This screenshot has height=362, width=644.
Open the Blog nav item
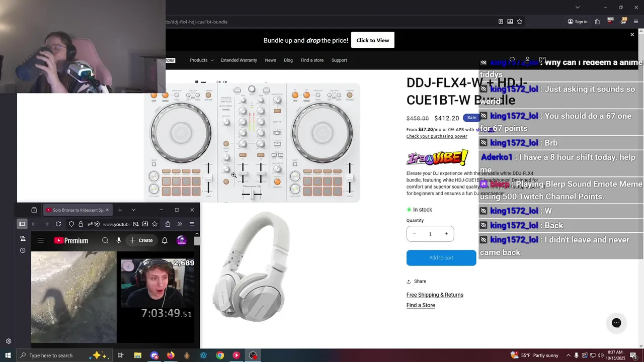tap(288, 60)
